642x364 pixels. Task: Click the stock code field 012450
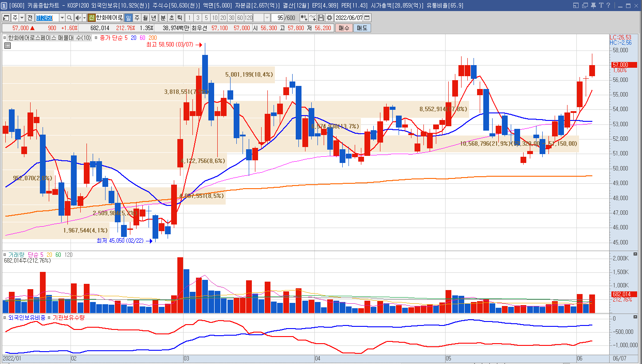(x=47, y=18)
